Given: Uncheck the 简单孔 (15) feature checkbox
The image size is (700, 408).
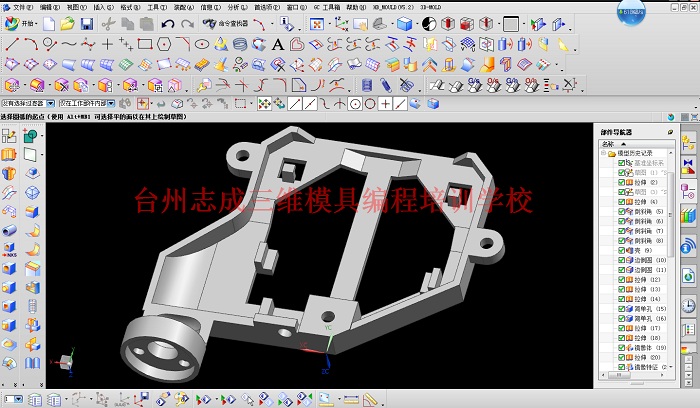Looking at the screenshot, I should click(x=621, y=309).
